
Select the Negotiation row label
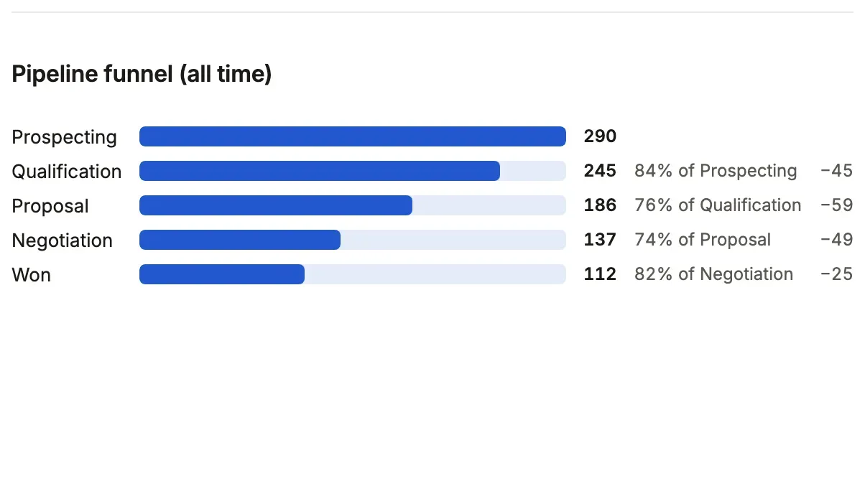63,241
